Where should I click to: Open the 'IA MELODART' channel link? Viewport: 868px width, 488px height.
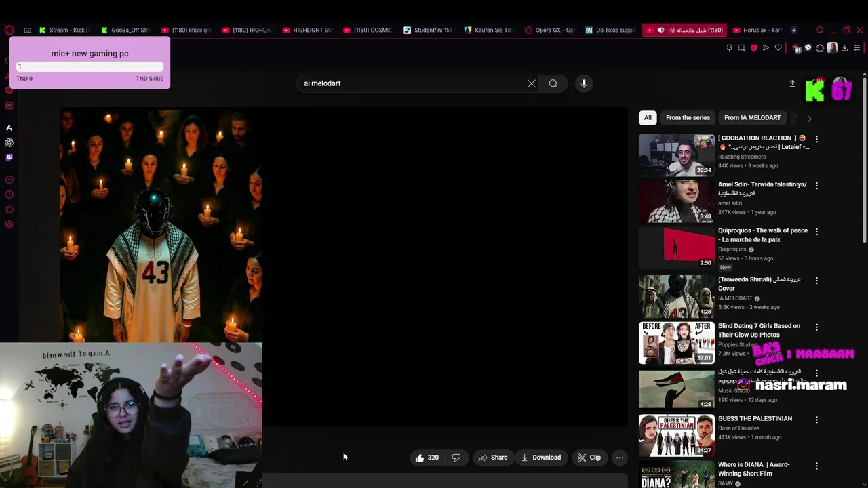coord(735,298)
